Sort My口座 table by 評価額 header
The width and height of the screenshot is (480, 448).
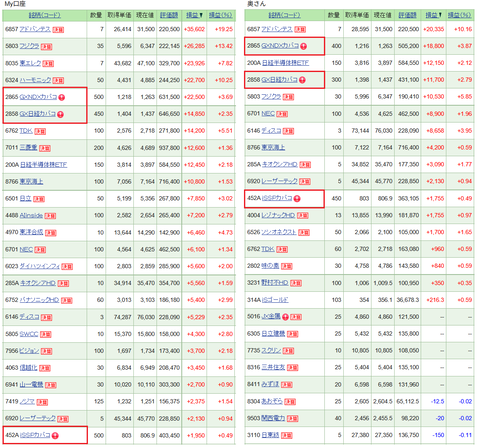(x=169, y=15)
